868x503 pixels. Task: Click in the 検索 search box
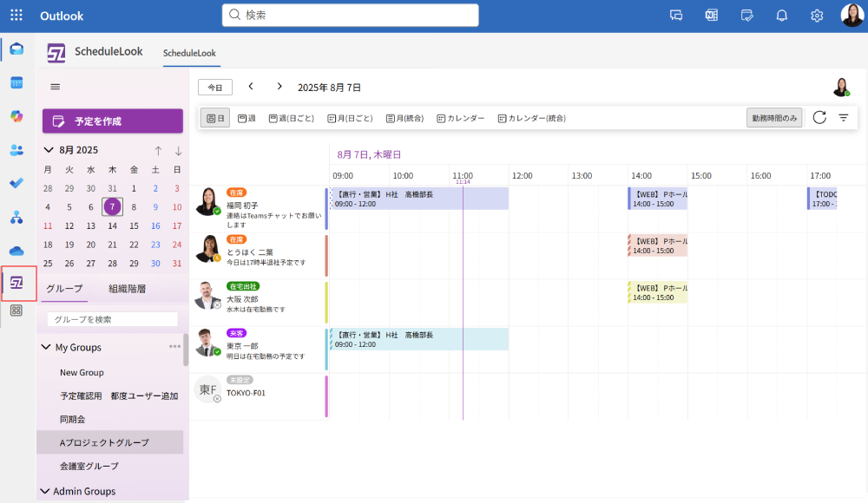351,15
